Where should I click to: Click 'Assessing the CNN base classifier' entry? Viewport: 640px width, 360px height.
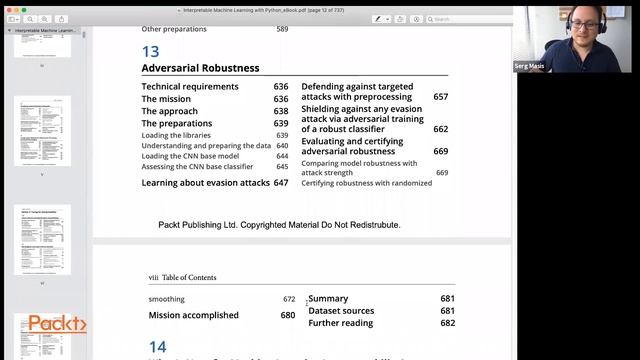pyautogui.click(x=197, y=167)
